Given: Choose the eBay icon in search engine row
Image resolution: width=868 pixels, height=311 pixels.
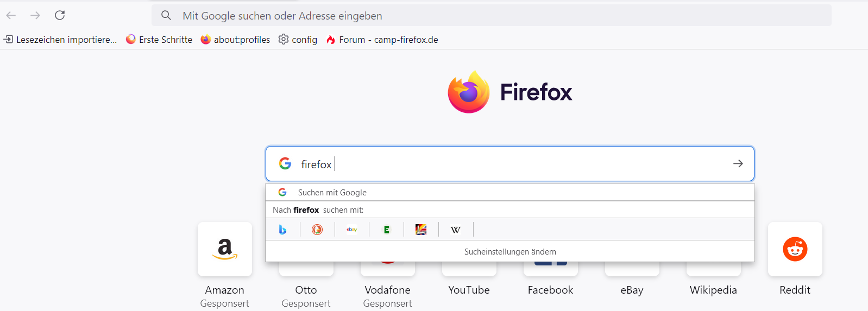Looking at the screenshot, I should click(x=352, y=230).
